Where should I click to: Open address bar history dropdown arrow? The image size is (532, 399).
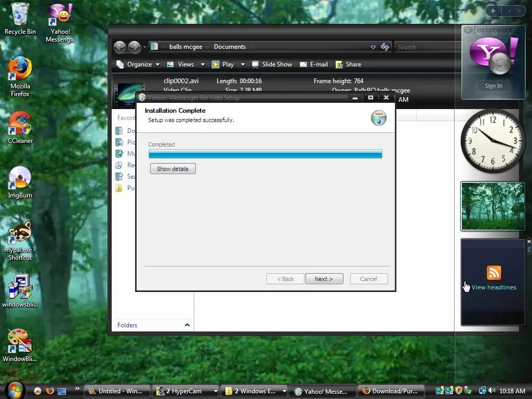click(x=373, y=47)
